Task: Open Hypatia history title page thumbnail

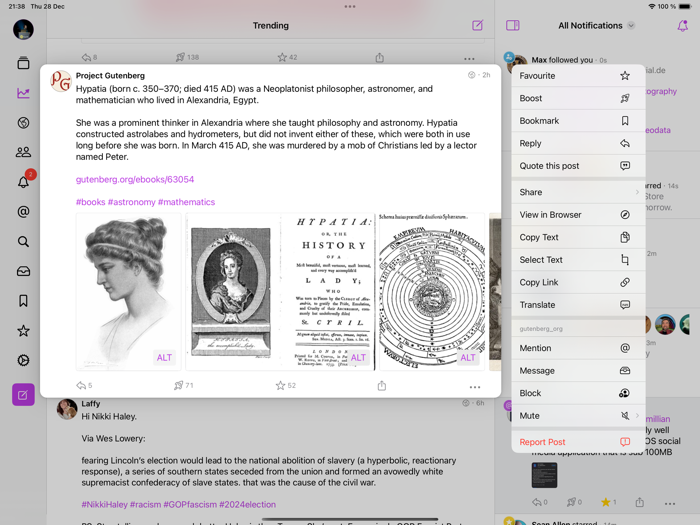Action: 280,292
